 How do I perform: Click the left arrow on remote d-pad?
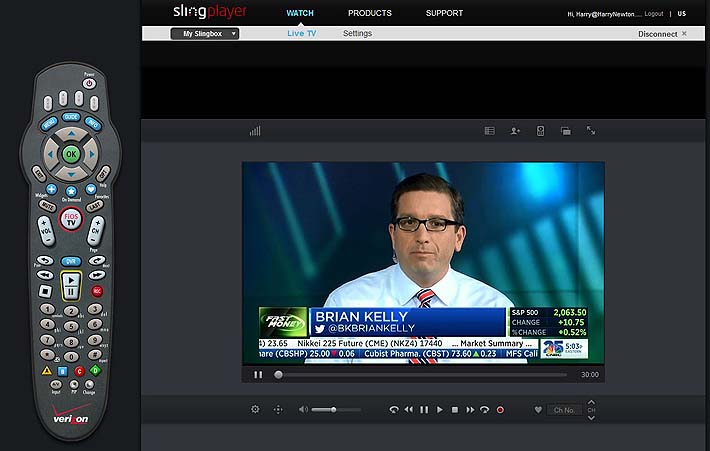tap(50, 154)
